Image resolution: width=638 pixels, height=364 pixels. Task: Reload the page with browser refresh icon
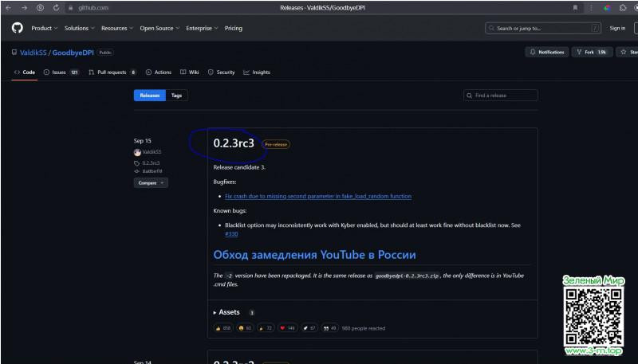point(56,7)
